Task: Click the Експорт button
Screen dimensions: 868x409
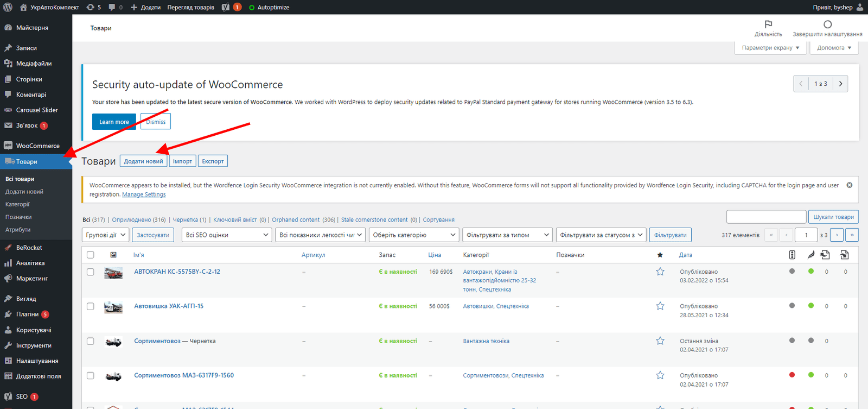Action: [x=213, y=161]
